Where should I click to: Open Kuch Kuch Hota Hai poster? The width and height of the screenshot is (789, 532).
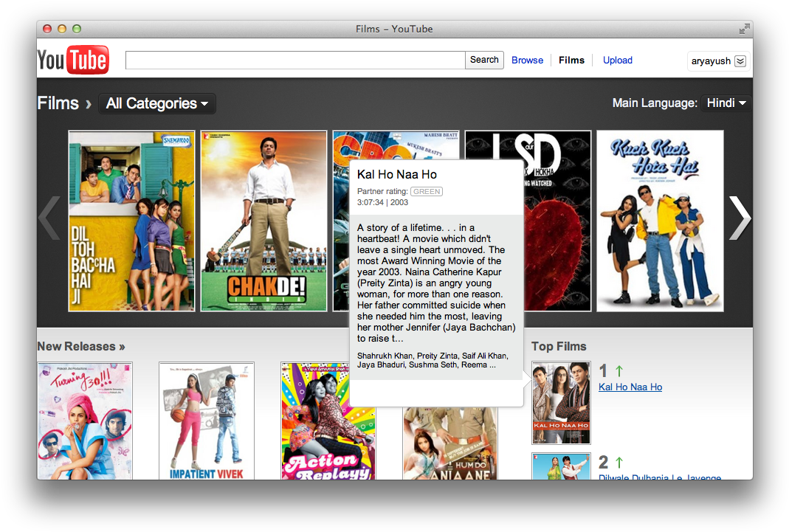[660, 221]
